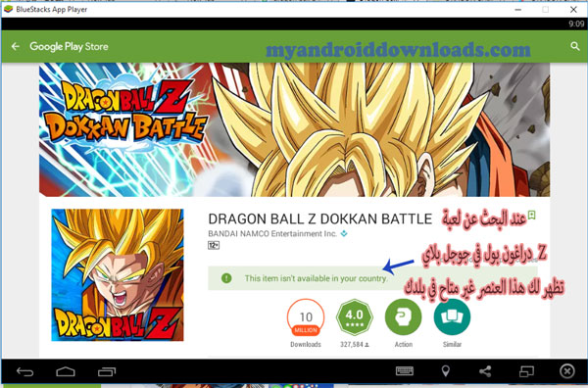
Task: Click the DRAGON BALL Z DOKKAN BATTLE title
Action: pyautogui.click(x=319, y=218)
